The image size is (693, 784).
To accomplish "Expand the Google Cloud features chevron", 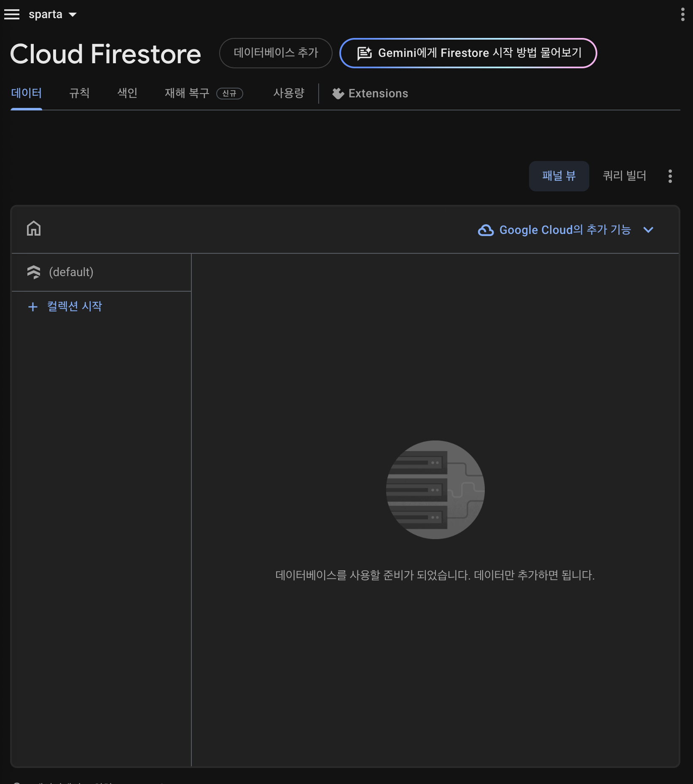I will [x=648, y=230].
